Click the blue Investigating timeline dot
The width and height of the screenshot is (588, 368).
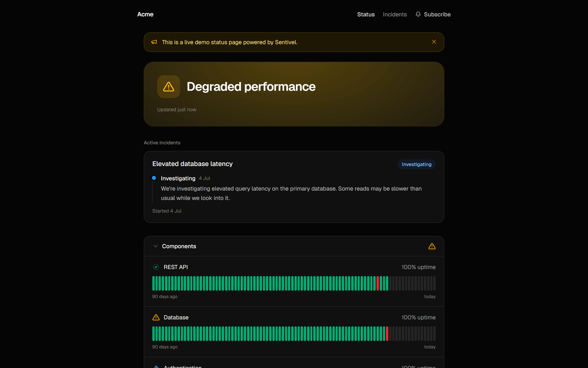[154, 178]
